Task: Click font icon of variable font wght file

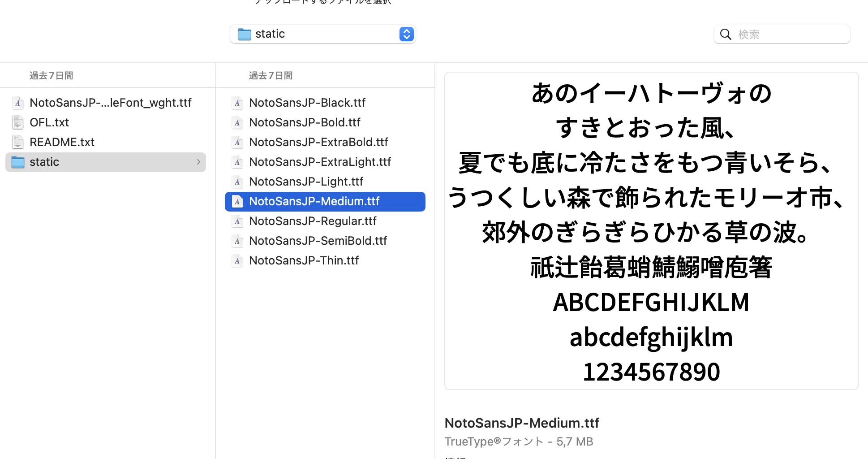Action: click(x=17, y=103)
